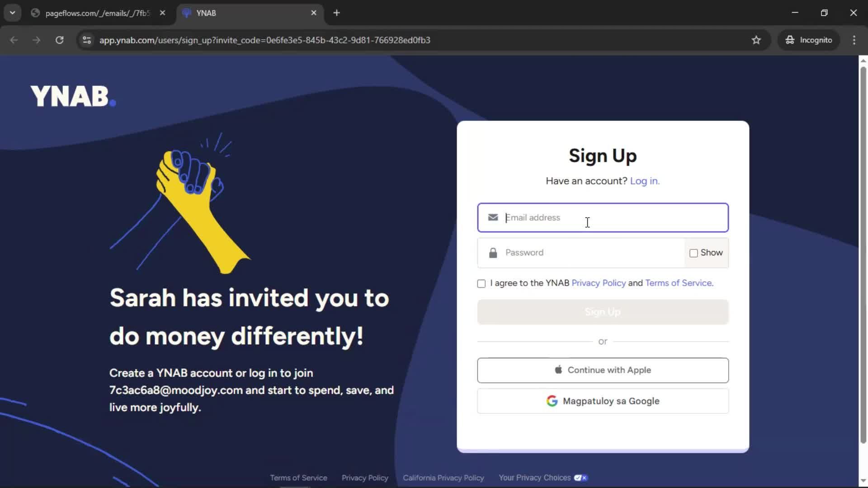
Task: Click the 'Sarah has invited you to' heading
Action: [x=249, y=298]
